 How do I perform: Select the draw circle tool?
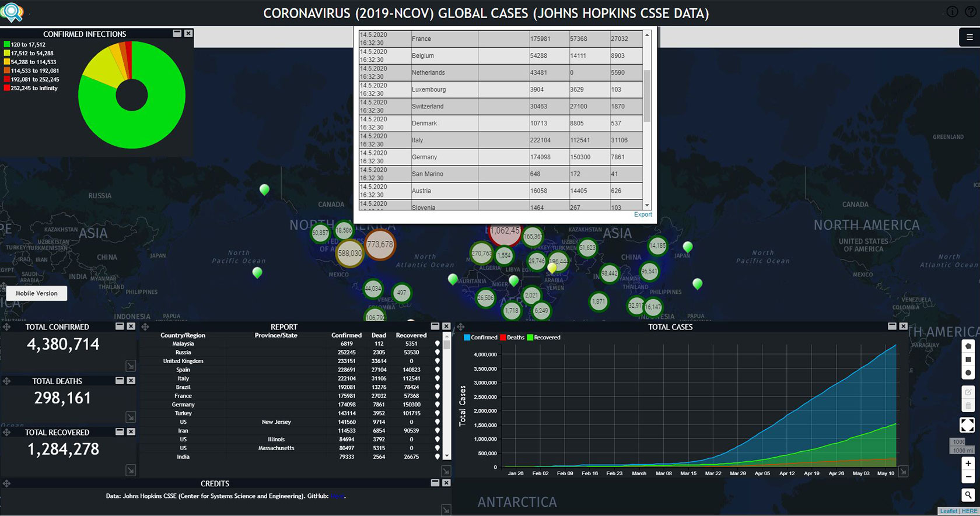click(x=968, y=373)
